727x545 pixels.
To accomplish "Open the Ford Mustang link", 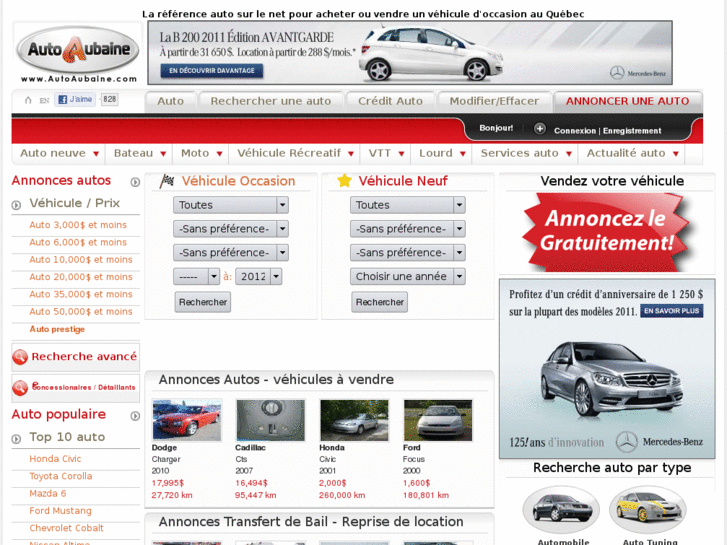I will point(60,511).
